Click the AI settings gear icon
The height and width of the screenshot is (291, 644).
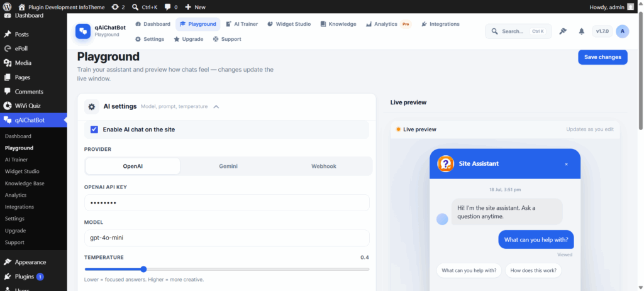92,107
